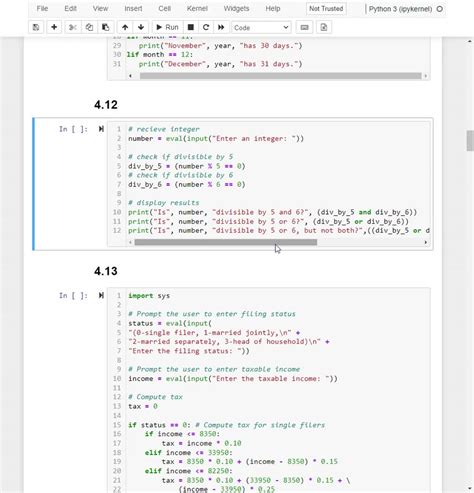Click the kernel idle circle indicator
This screenshot has height=493, width=474.
pos(440,9)
